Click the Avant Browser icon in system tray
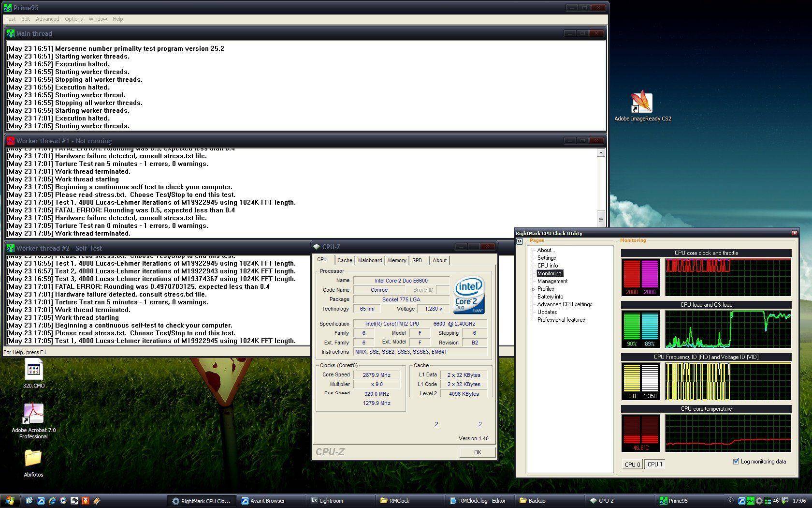 coord(741,501)
